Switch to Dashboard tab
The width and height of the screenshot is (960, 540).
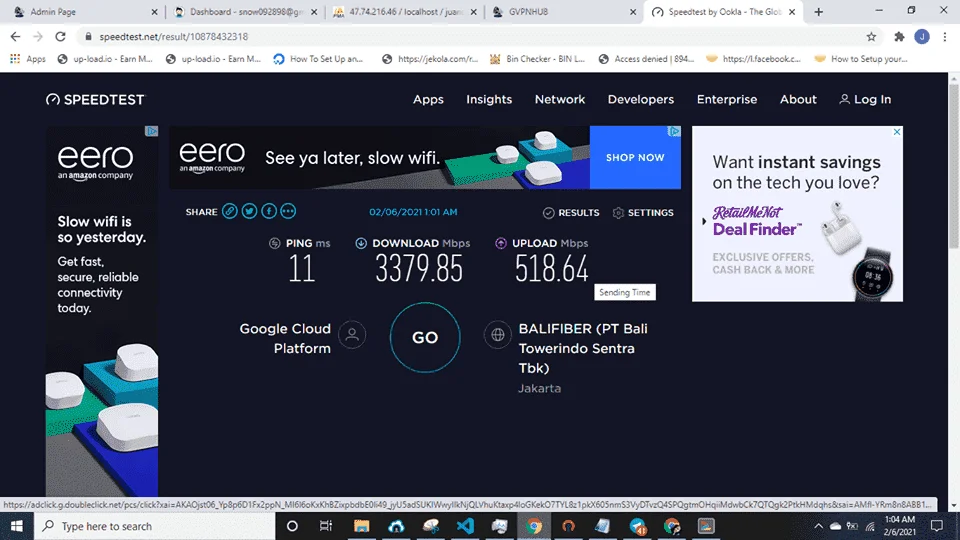(x=245, y=12)
